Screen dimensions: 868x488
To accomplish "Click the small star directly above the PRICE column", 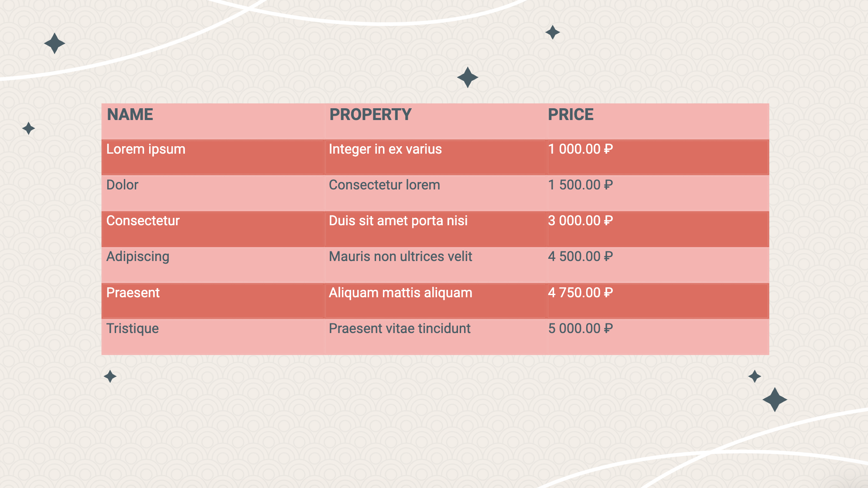I will (553, 32).
